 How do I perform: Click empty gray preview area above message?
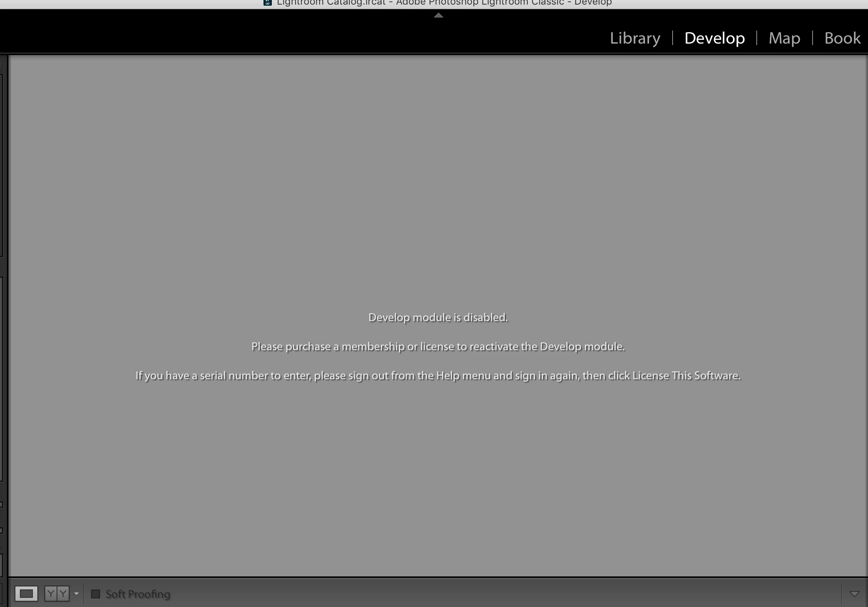pos(438,172)
